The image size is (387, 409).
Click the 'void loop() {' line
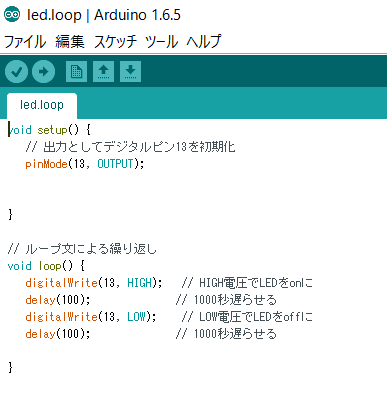click(46, 266)
